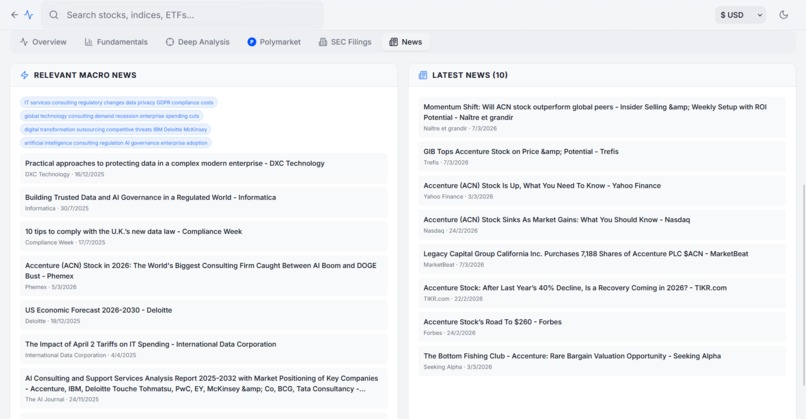Click the Fundamentals bar chart icon
Screen dimensions: 806x419
(x=88, y=42)
